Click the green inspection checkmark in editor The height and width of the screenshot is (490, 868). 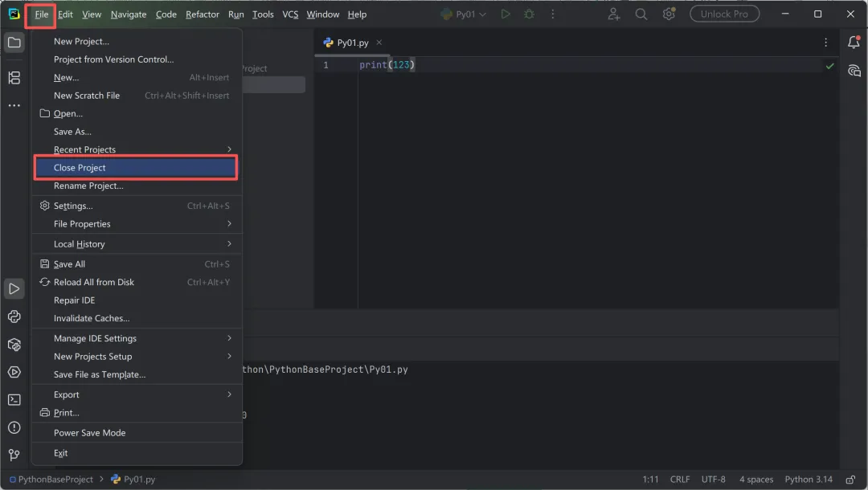coord(829,66)
